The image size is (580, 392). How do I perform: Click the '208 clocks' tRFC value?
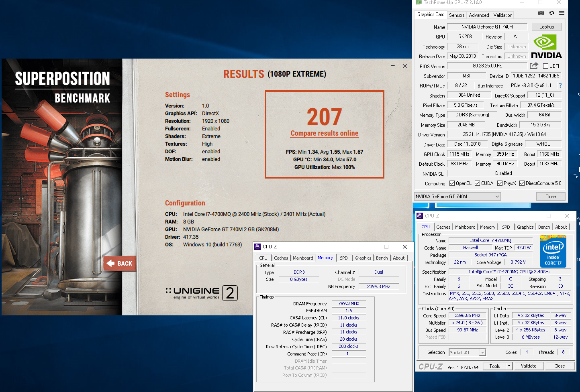pos(349,346)
